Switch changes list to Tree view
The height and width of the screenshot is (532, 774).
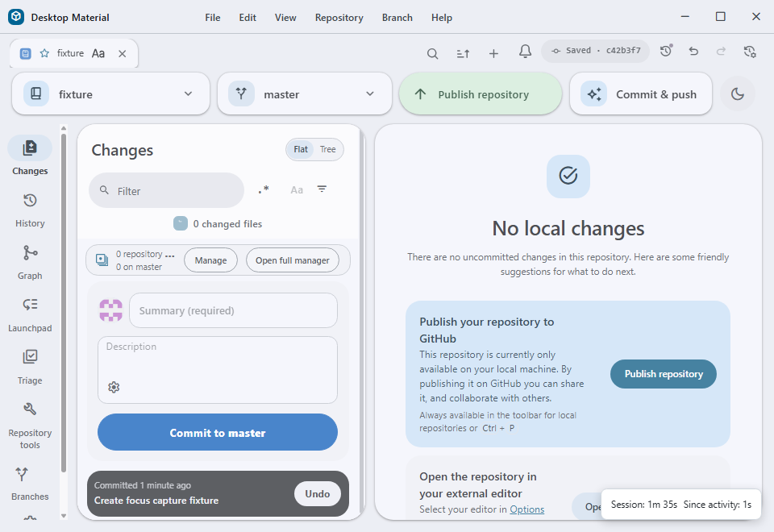pyautogui.click(x=328, y=150)
